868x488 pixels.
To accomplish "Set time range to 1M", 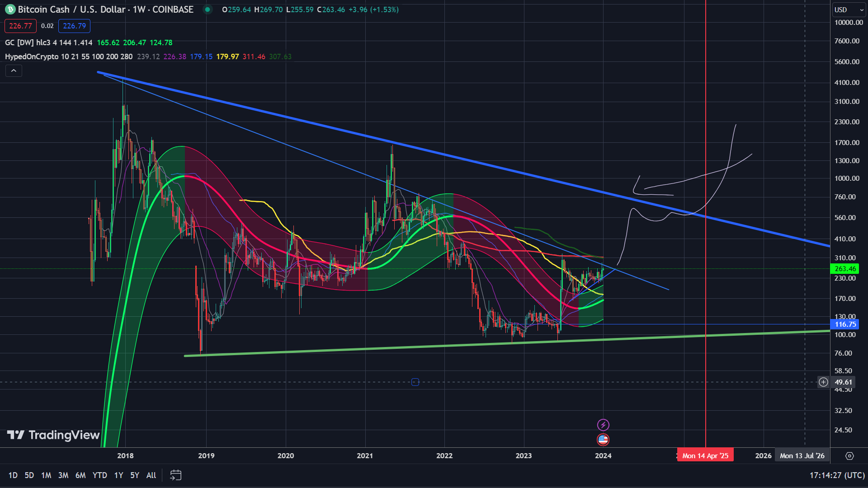I will [46, 475].
